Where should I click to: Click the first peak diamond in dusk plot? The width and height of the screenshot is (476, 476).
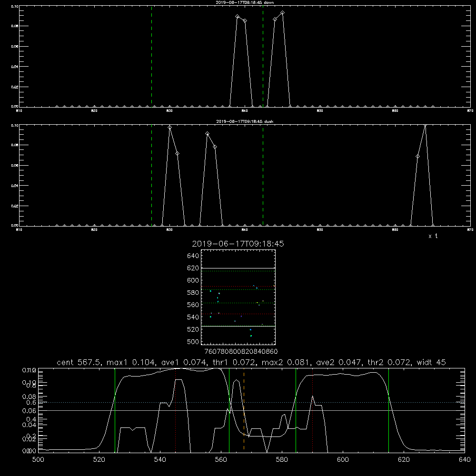170,128
